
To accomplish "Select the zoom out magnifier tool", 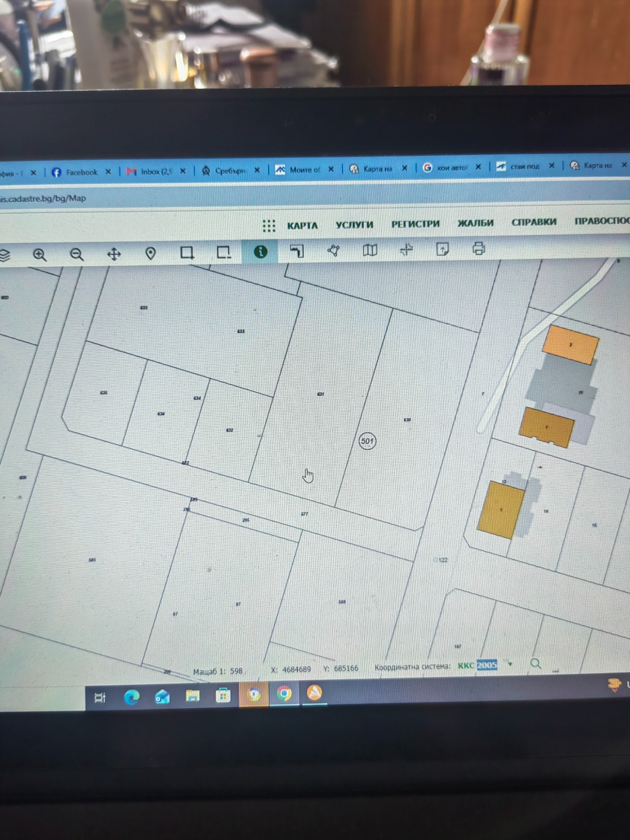I will (x=77, y=254).
